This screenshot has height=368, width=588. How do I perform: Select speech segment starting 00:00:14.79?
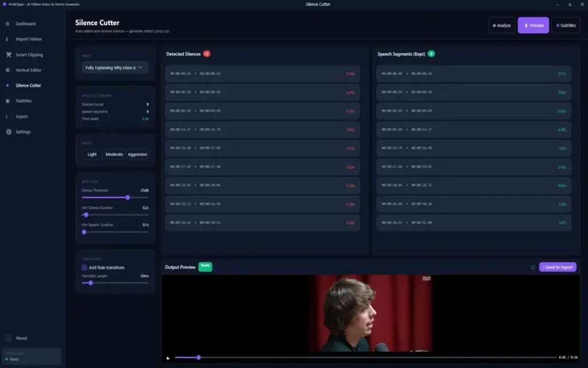click(474, 148)
